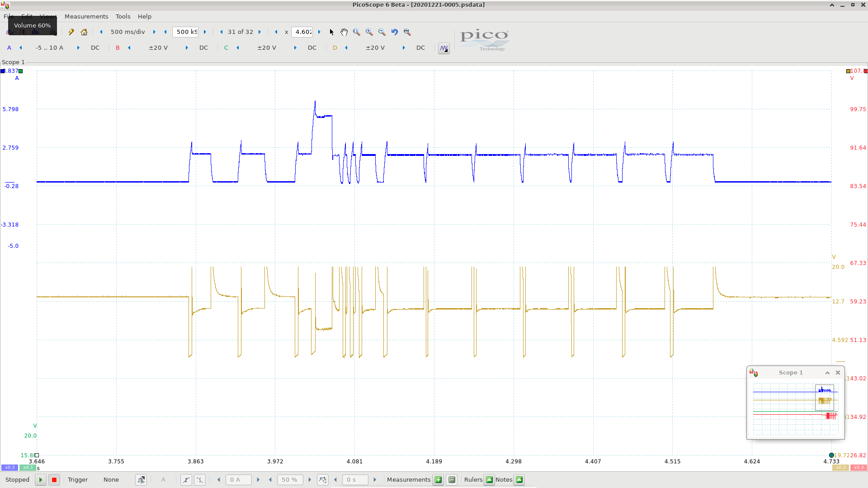Open the 500 ms/div timebase dropdown

tap(127, 32)
